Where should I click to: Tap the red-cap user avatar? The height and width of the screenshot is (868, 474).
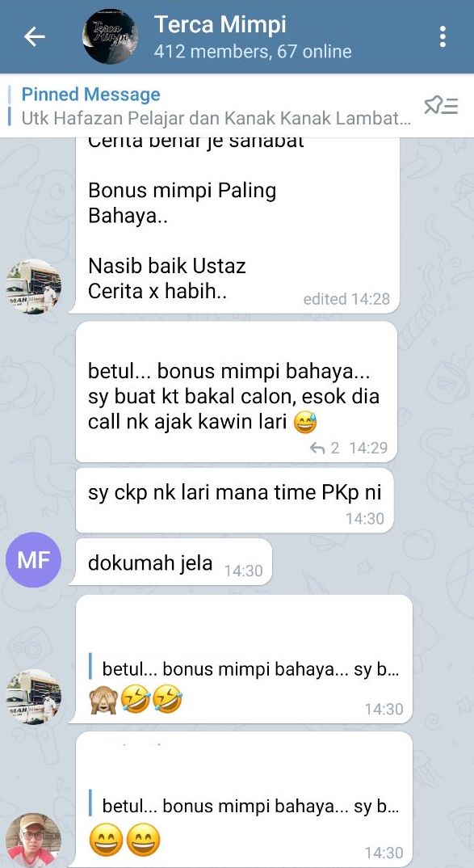33,840
